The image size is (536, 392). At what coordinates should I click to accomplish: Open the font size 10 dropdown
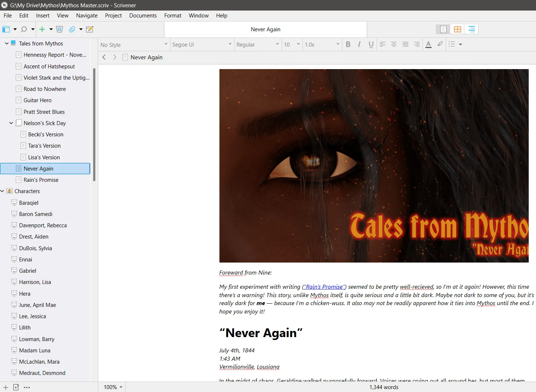292,44
